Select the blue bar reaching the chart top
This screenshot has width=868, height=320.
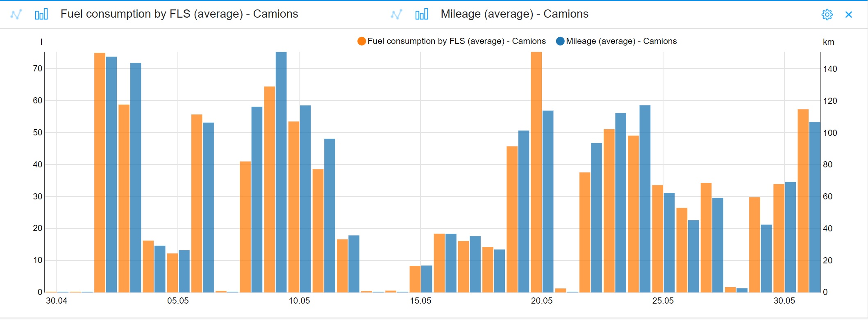click(281, 172)
